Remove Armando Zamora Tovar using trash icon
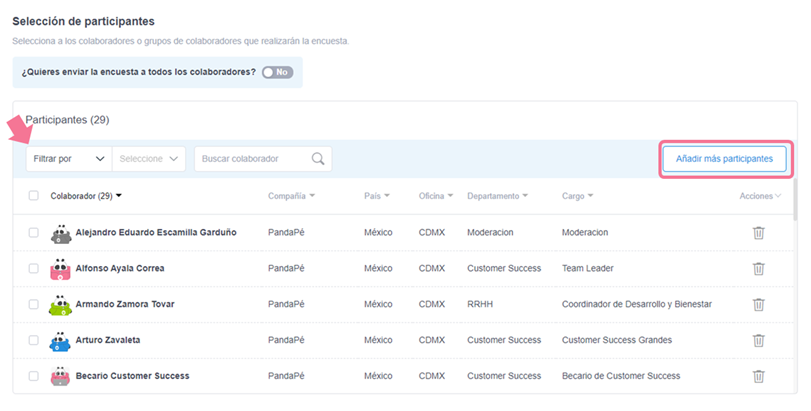Screen dimensions: 811x411 click(x=758, y=304)
